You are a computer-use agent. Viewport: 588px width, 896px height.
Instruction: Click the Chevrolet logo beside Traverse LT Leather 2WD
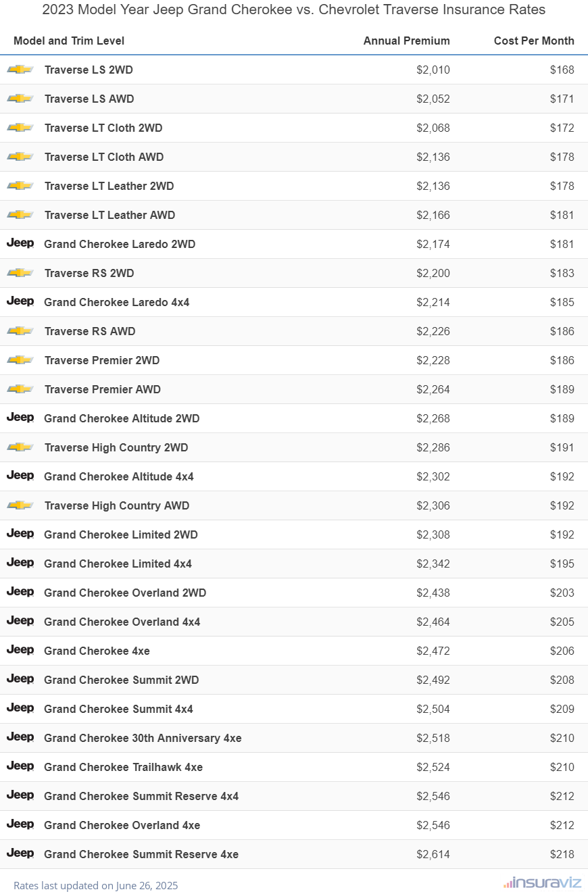[20, 186]
